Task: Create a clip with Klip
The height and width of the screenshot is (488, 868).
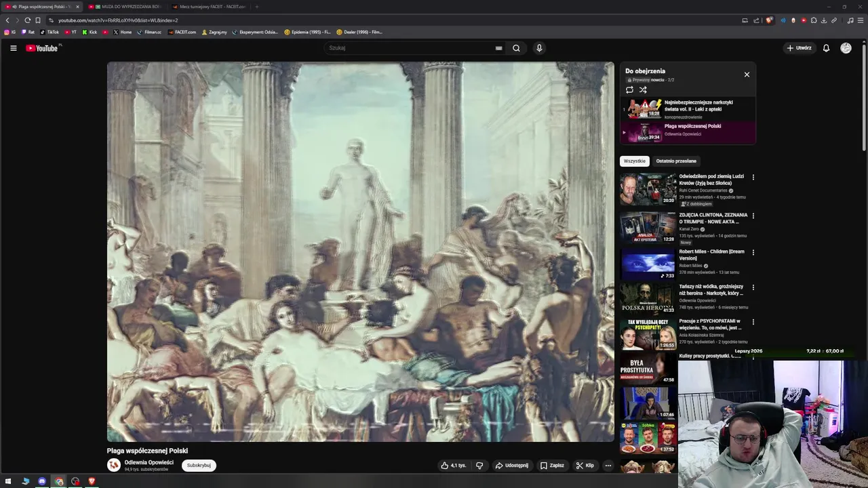Action: click(x=585, y=466)
